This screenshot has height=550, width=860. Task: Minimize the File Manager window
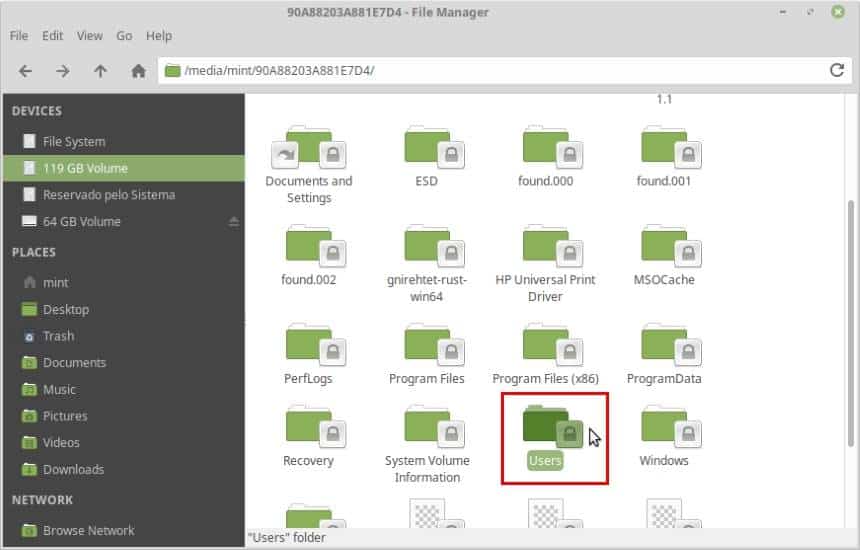coord(783,12)
